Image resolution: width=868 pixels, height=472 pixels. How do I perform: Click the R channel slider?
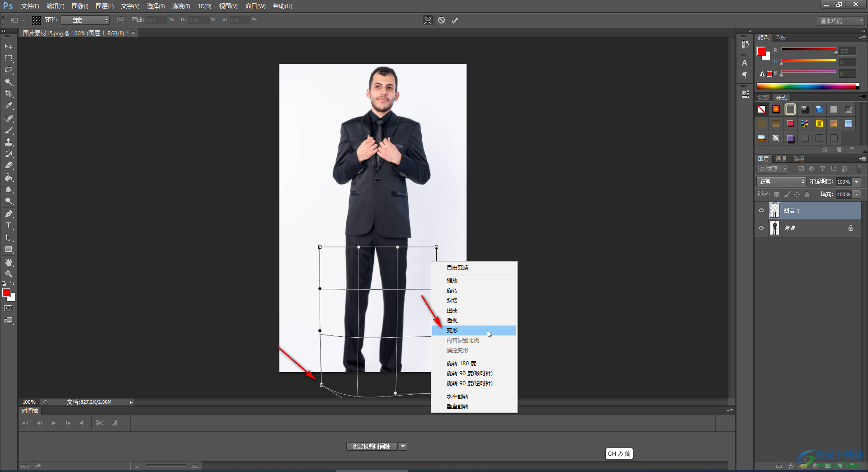pos(809,50)
